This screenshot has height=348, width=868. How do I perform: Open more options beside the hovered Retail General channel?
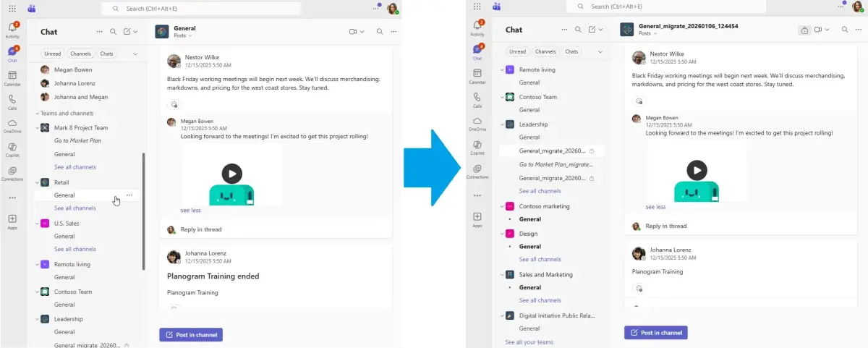(129, 195)
